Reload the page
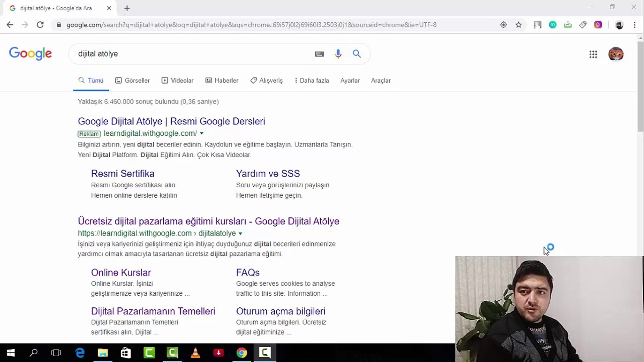This screenshot has width=644, height=362. tap(40, 25)
